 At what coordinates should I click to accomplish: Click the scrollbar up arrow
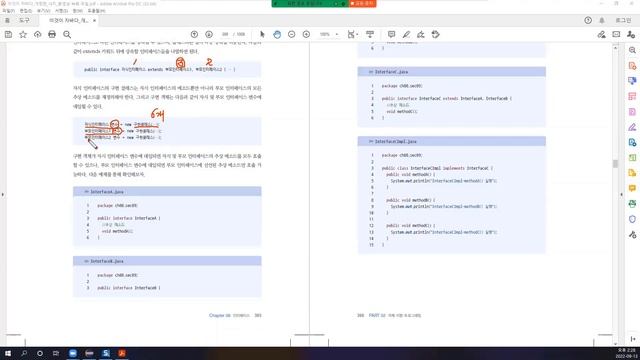pyautogui.click(x=615, y=48)
